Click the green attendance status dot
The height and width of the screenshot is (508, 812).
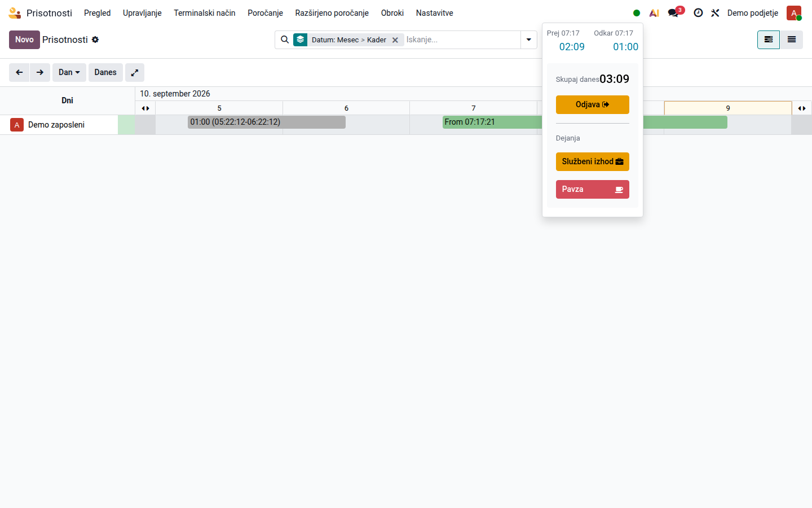click(x=637, y=13)
